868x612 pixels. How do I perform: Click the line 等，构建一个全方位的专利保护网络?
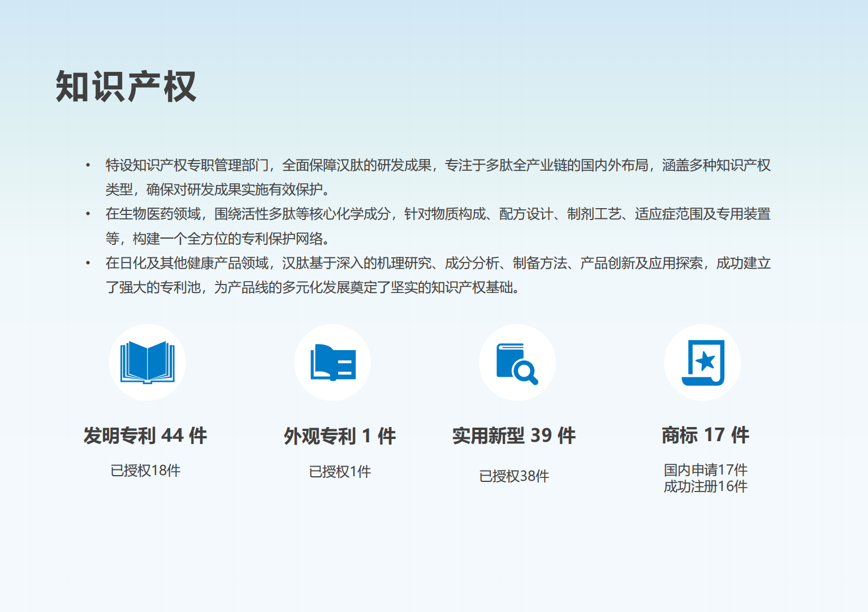[x=218, y=238]
